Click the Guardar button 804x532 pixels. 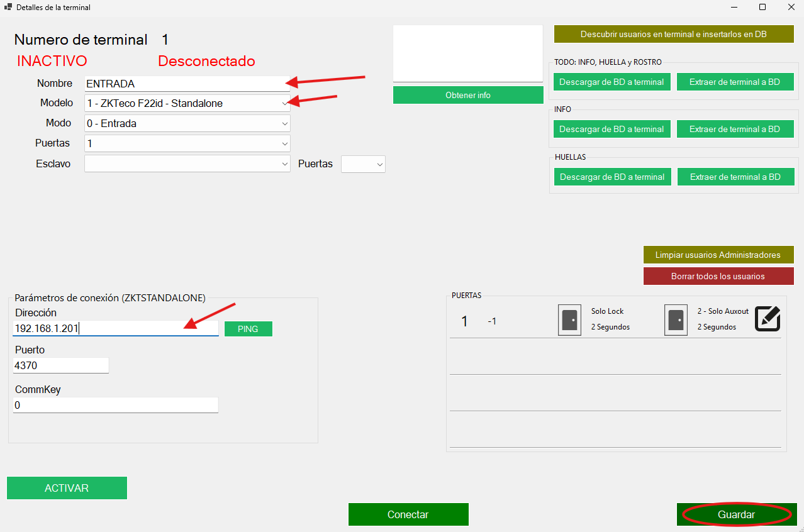tap(735, 514)
